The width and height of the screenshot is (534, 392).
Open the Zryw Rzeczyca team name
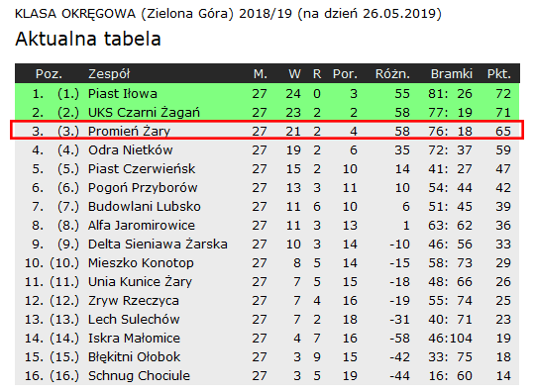(134, 301)
